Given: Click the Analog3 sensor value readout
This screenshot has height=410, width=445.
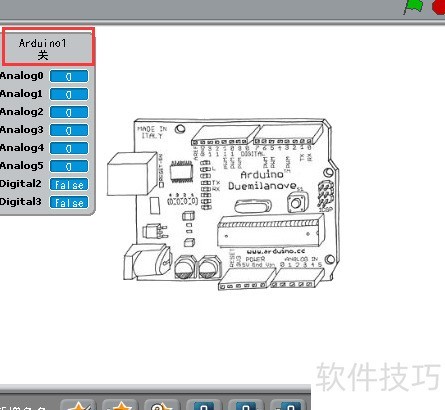Looking at the screenshot, I should tap(69, 130).
